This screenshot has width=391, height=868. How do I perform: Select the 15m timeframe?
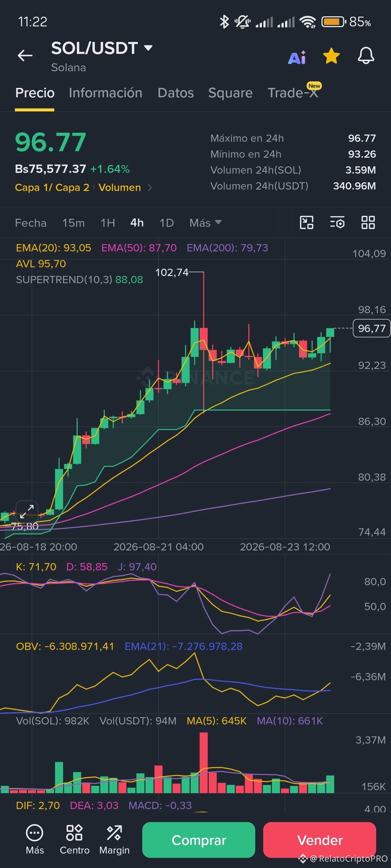pos(73,223)
